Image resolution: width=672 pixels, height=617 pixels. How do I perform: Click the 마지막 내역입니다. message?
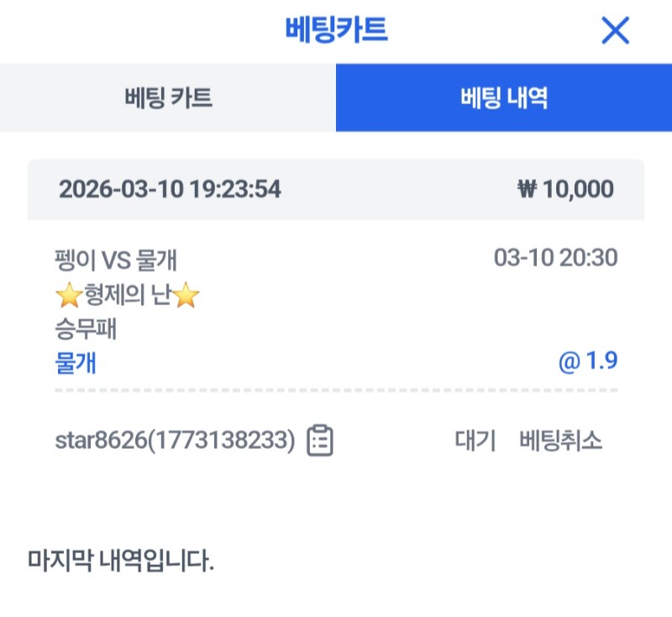(x=121, y=559)
